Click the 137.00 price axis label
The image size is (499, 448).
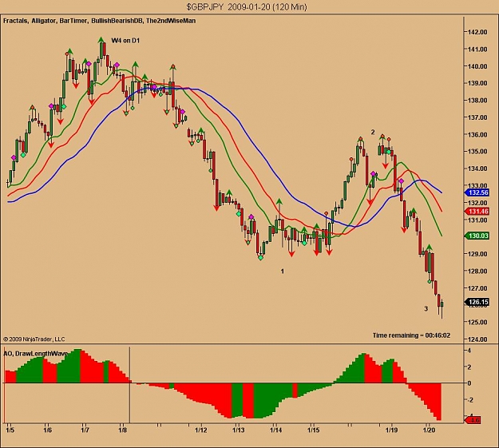pos(477,117)
